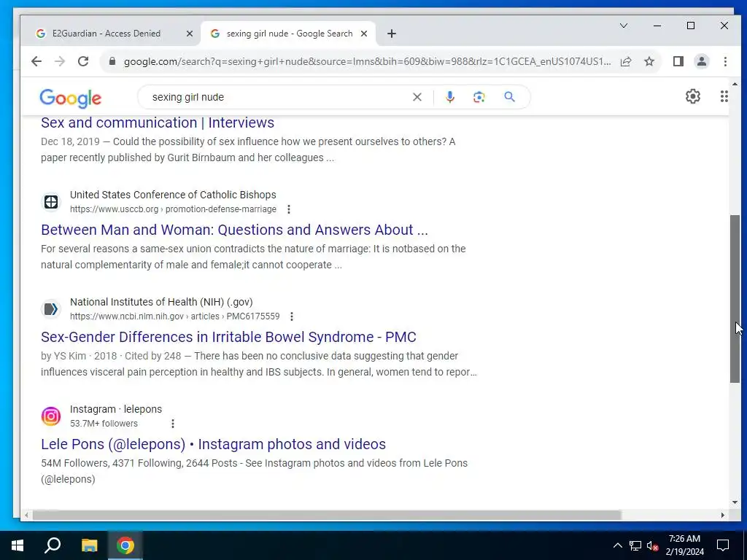
Task: Reload the current page
Action: point(83,61)
